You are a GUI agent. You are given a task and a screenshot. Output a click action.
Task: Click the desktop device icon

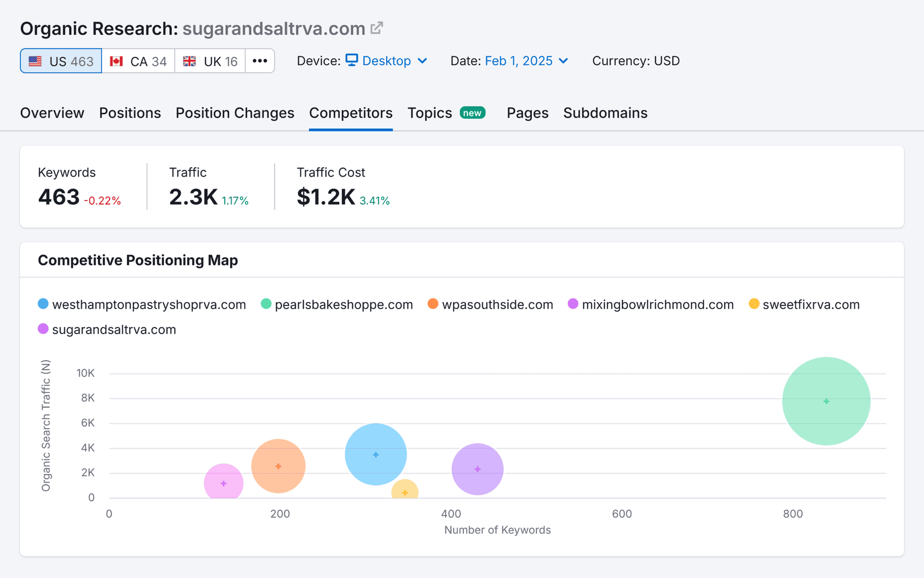click(x=351, y=60)
